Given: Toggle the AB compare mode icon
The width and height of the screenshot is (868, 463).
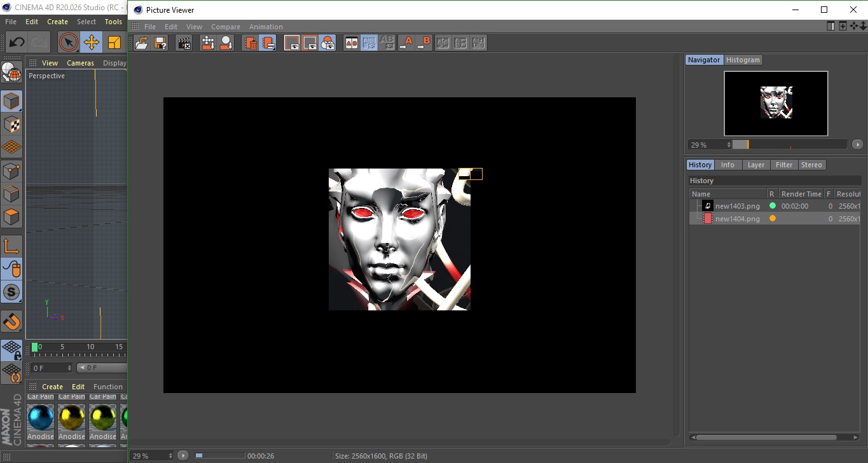Looking at the screenshot, I should pos(351,43).
